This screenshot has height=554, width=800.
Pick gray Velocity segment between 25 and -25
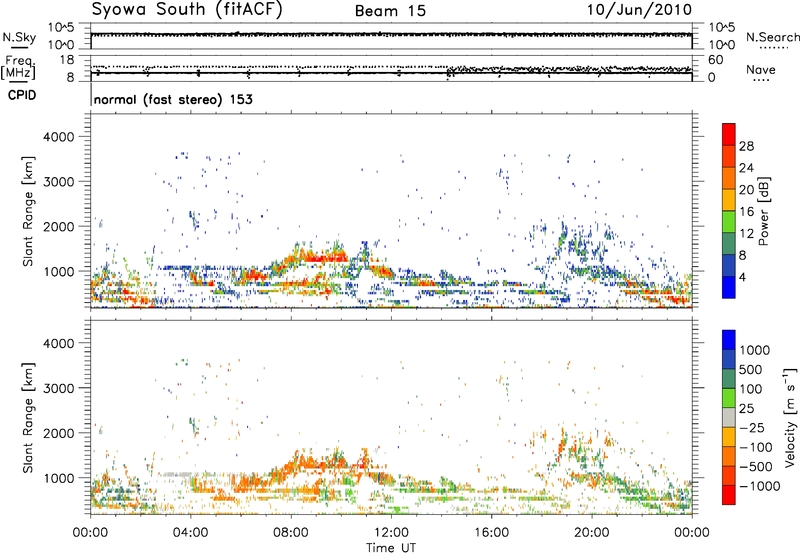pyautogui.click(x=729, y=417)
